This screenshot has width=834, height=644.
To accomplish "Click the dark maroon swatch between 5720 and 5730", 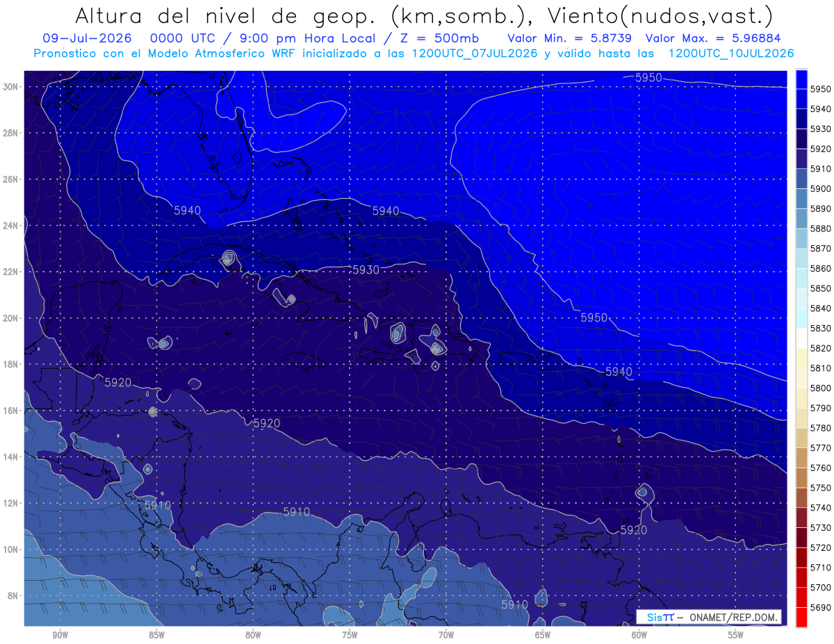I will (x=801, y=537).
